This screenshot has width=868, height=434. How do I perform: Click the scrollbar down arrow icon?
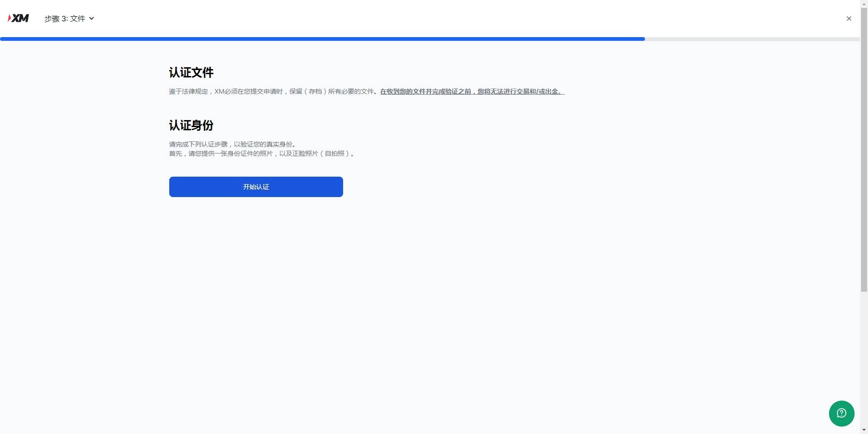pyautogui.click(x=864, y=430)
